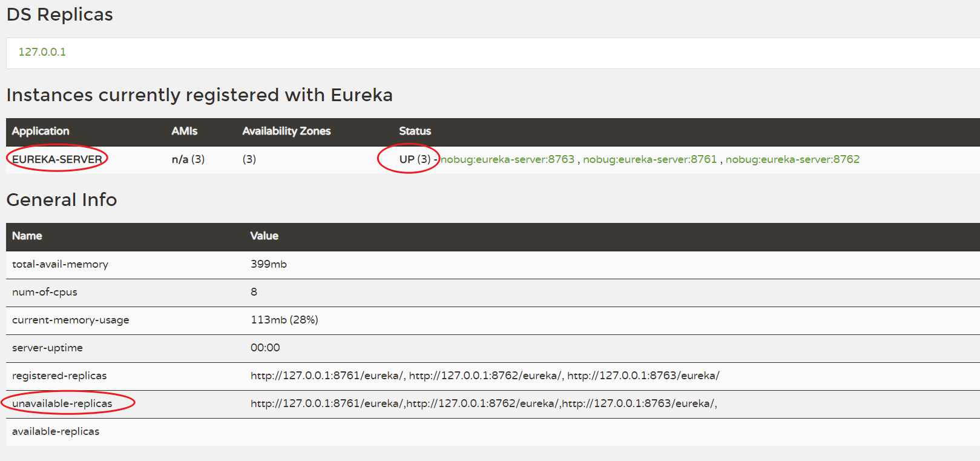
Task: Click the Availability Zones column header
Action: (286, 131)
